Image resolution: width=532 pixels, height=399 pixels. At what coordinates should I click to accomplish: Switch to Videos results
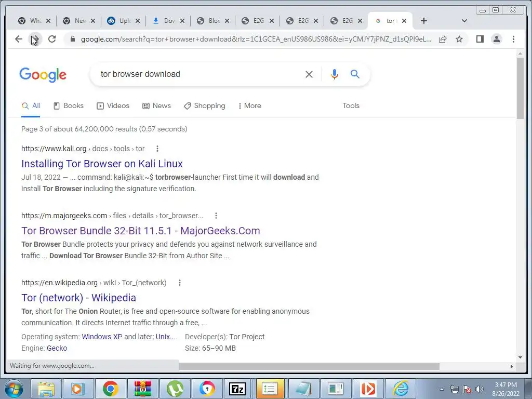[113, 105]
